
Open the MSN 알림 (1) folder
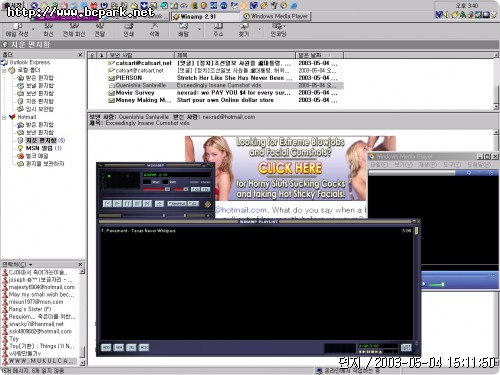(x=40, y=148)
